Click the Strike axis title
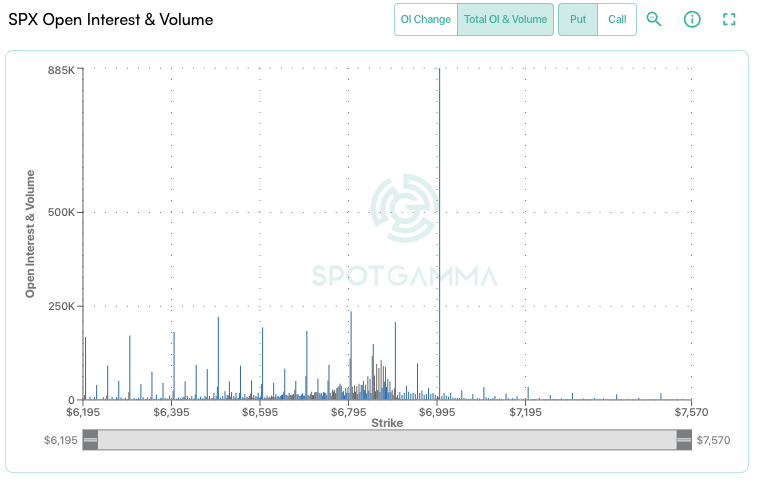Image resolution: width=759 pixels, height=482 pixels. click(387, 423)
